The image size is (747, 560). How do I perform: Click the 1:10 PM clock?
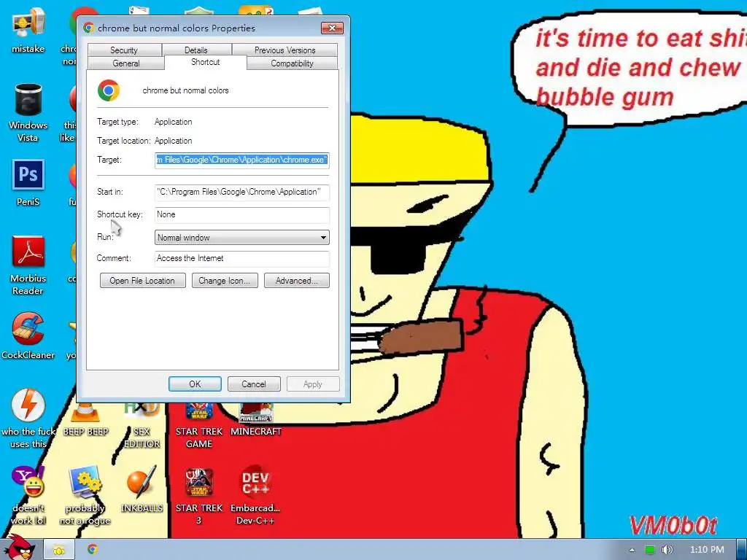pyautogui.click(x=707, y=550)
